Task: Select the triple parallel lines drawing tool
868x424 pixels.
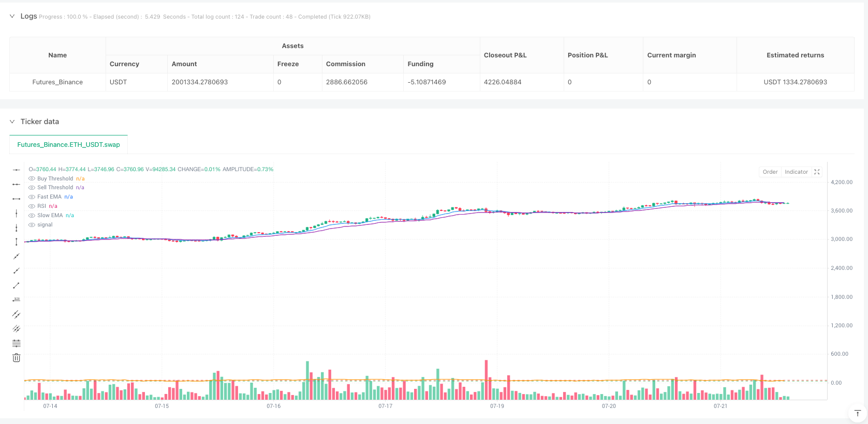Action: 17,329
